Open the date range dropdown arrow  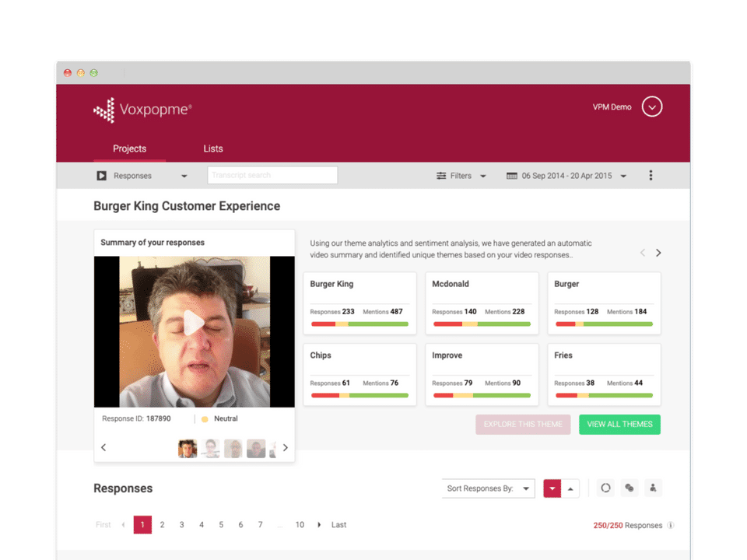(x=623, y=177)
